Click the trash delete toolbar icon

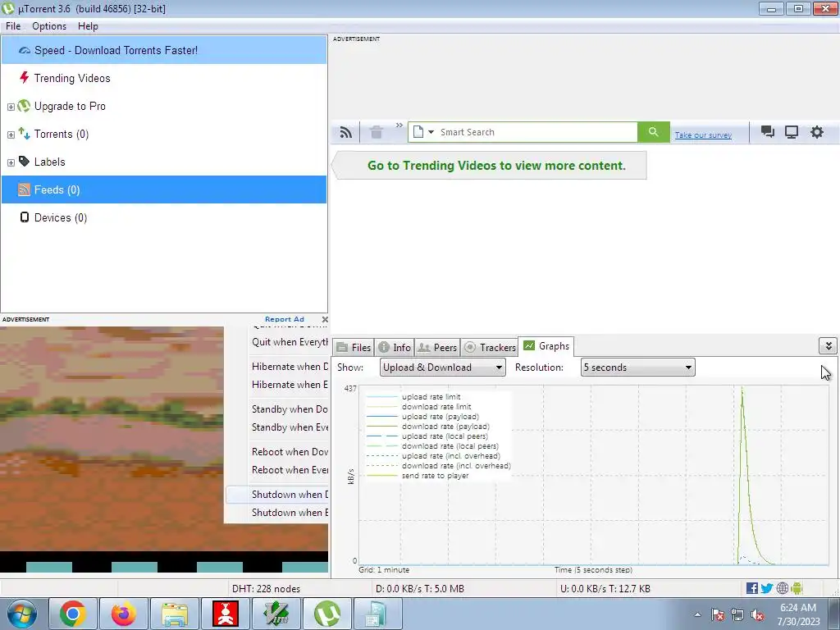[377, 132]
